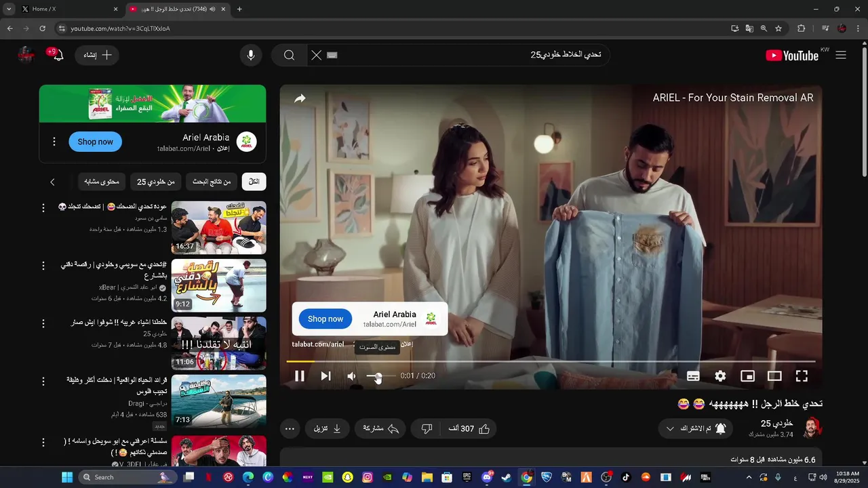The width and height of the screenshot is (868, 488).
Task: Select the محتوى مشابه chip
Action: [x=102, y=182]
